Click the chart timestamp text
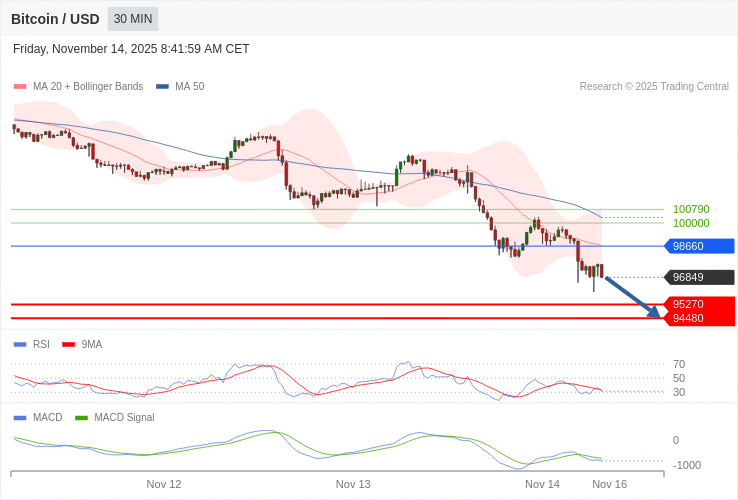Image resolution: width=738 pixels, height=500 pixels. 131,49
